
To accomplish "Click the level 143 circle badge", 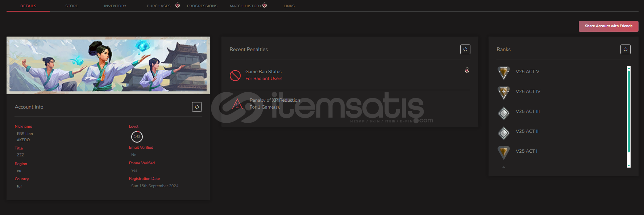I will 137,136.
